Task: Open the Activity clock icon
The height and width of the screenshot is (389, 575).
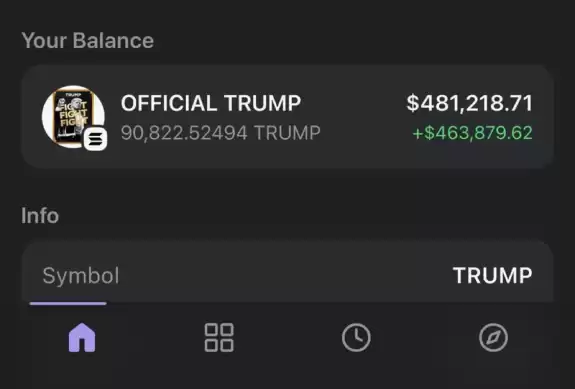Action: tap(356, 337)
